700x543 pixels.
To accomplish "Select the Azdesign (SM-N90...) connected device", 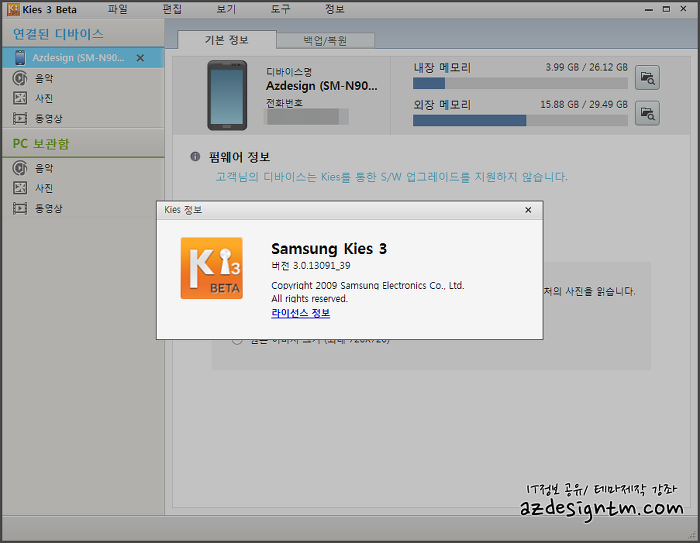I will [x=83, y=58].
